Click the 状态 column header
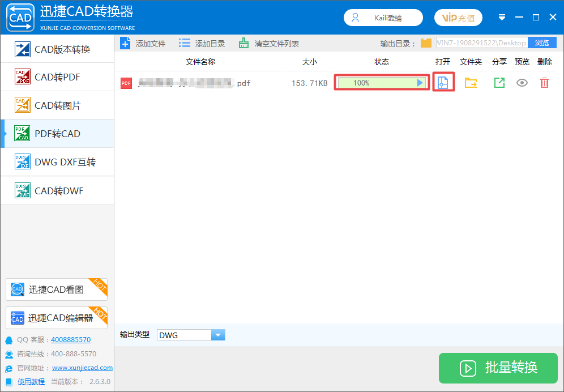 tap(382, 62)
